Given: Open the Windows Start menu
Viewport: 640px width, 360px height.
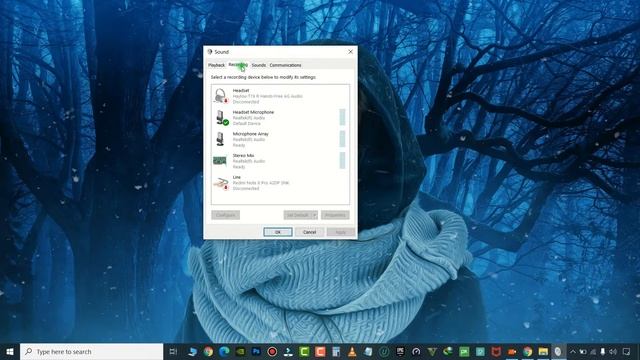Looking at the screenshot, I should coord(10,351).
